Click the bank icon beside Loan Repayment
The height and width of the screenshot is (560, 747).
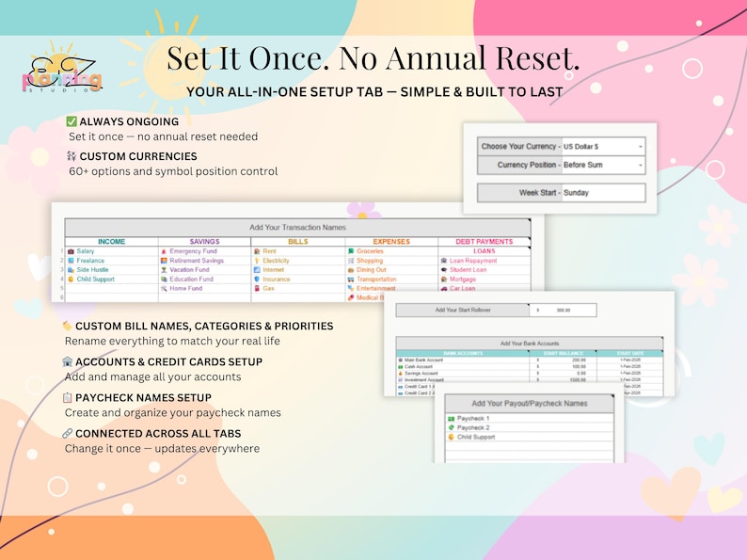coord(444,261)
